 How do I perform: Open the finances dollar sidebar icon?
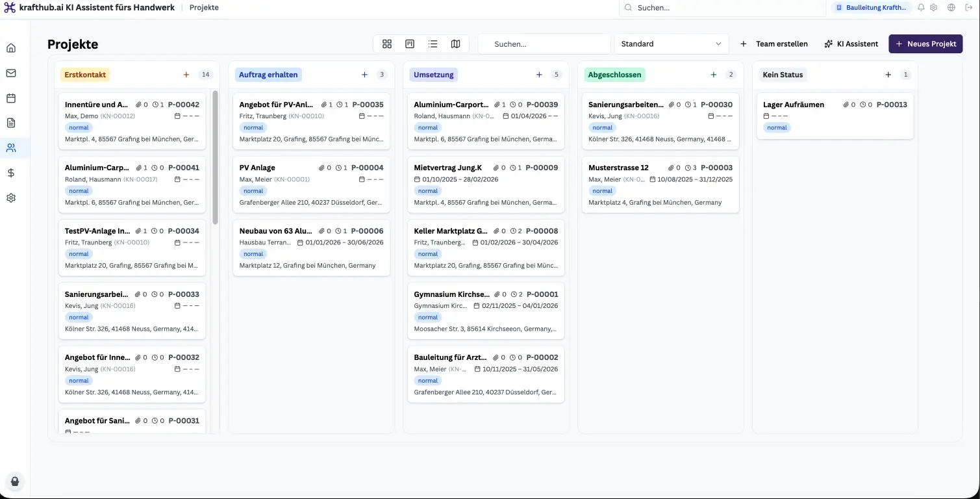pos(11,173)
